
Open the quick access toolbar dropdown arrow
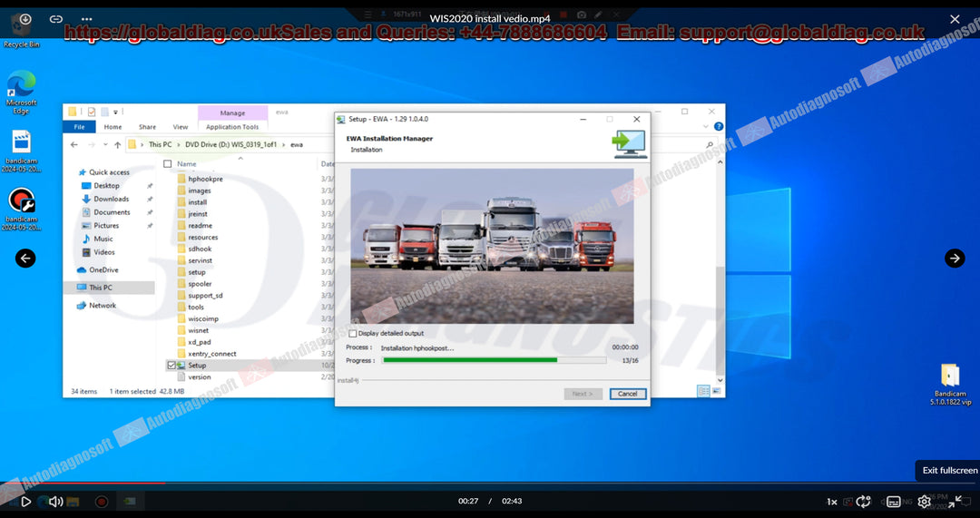[115, 112]
